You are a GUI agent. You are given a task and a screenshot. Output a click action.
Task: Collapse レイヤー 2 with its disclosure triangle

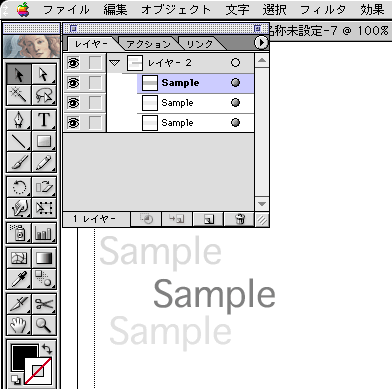pos(115,62)
